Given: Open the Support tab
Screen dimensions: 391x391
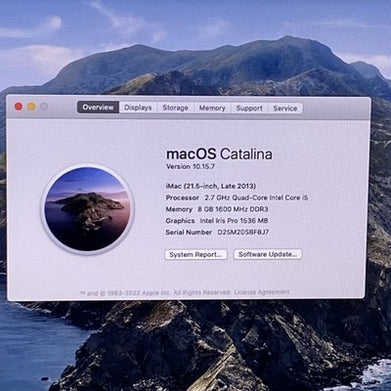Looking at the screenshot, I should pyautogui.click(x=249, y=108).
